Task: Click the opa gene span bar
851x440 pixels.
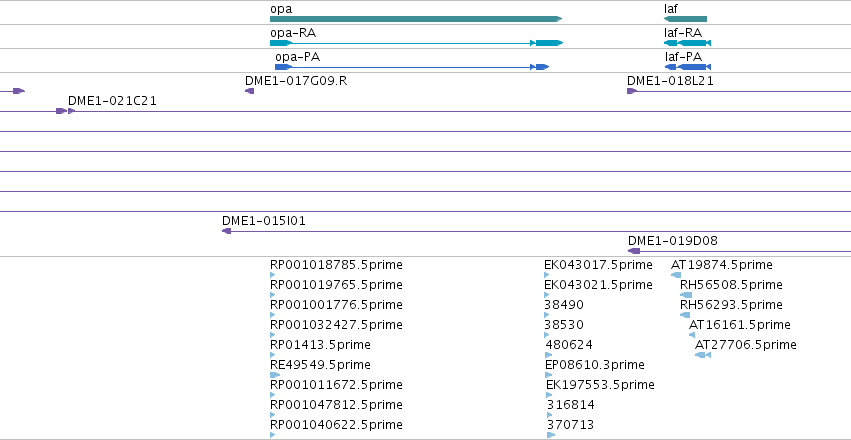Action: (416, 19)
